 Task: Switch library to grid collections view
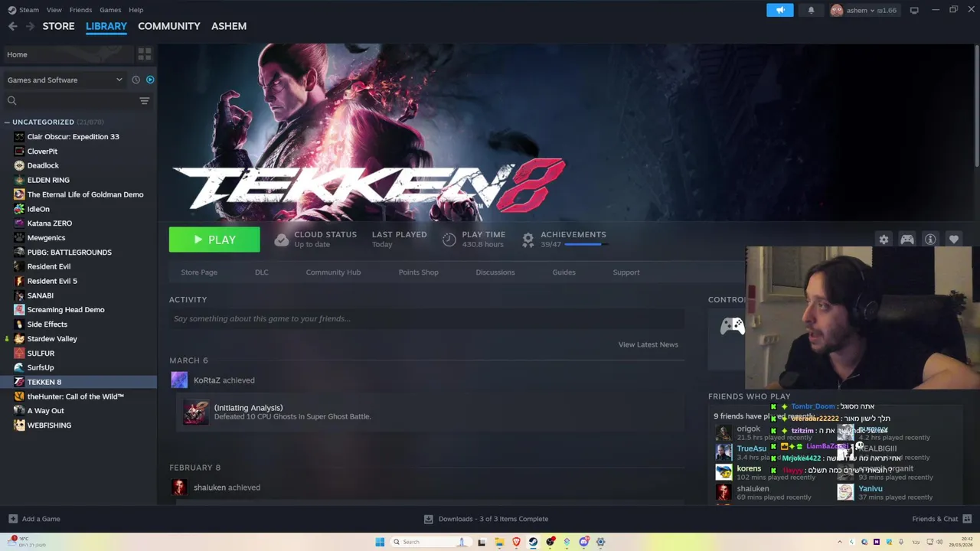[144, 54]
